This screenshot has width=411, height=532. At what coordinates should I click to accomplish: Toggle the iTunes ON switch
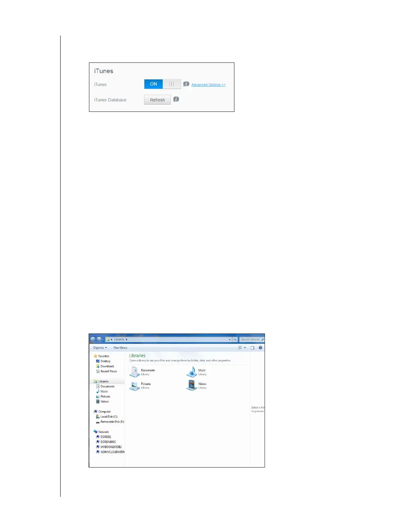163,84
